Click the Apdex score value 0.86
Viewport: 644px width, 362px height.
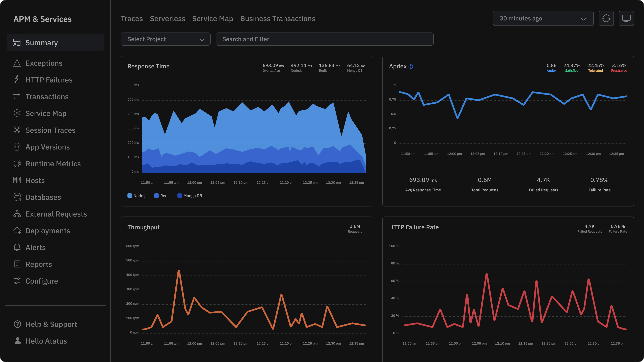click(x=551, y=66)
